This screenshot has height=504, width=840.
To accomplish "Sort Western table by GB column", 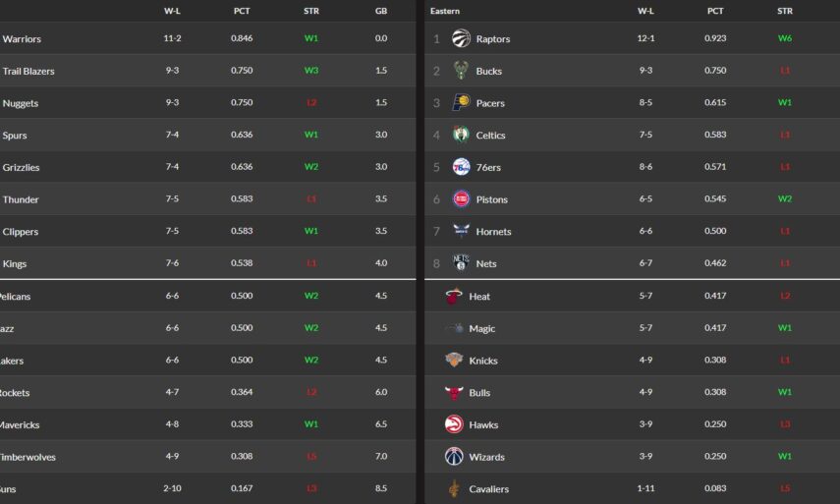I will (381, 11).
